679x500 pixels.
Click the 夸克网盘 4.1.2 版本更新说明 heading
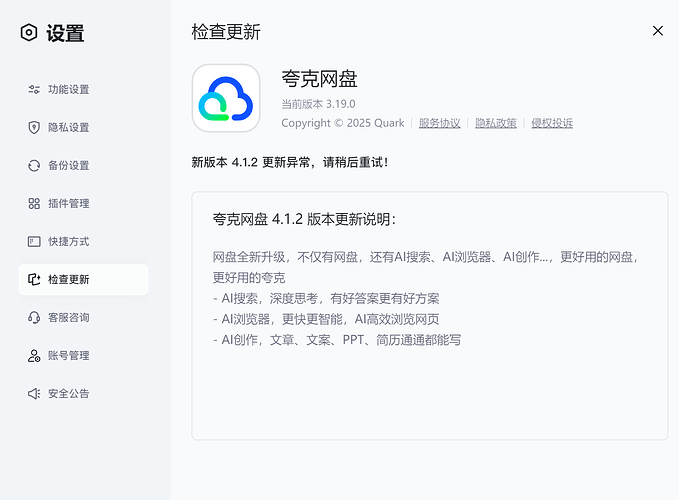tap(304, 219)
